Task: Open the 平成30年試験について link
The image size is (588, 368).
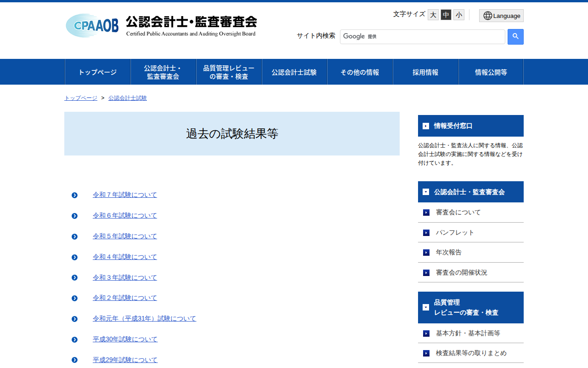Action: 125,339
